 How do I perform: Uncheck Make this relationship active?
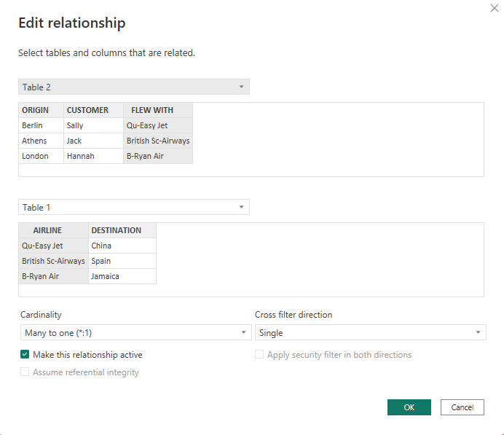coord(25,355)
